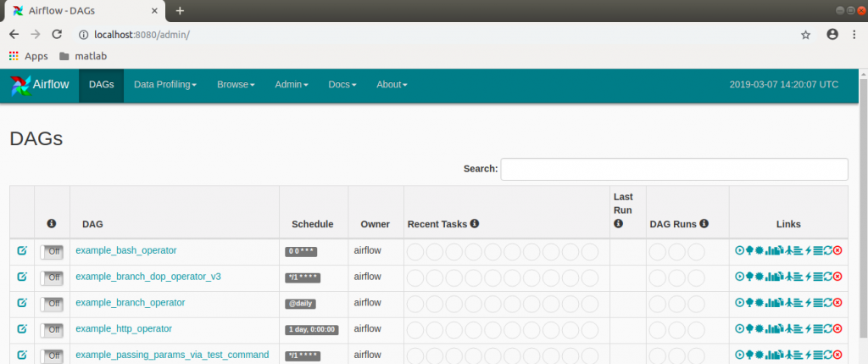Image resolution: width=868 pixels, height=364 pixels.
Task: Open Gantt View icon for example_bash_operator
Action: click(x=798, y=250)
